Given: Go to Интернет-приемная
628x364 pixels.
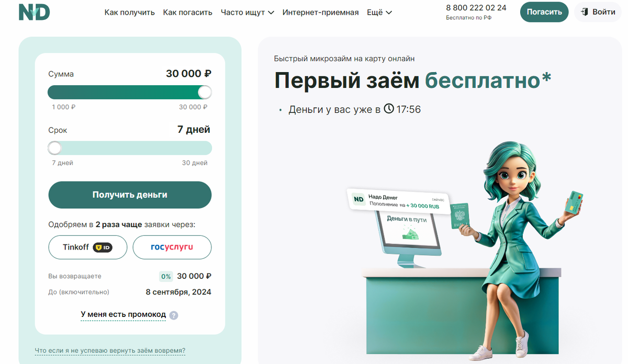Looking at the screenshot, I should coord(320,12).
